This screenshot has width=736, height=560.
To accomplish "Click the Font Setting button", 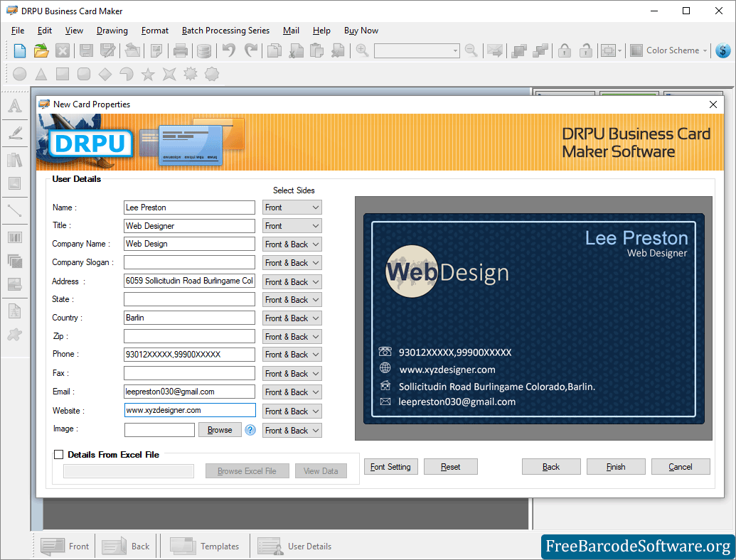I will click(390, 467).
